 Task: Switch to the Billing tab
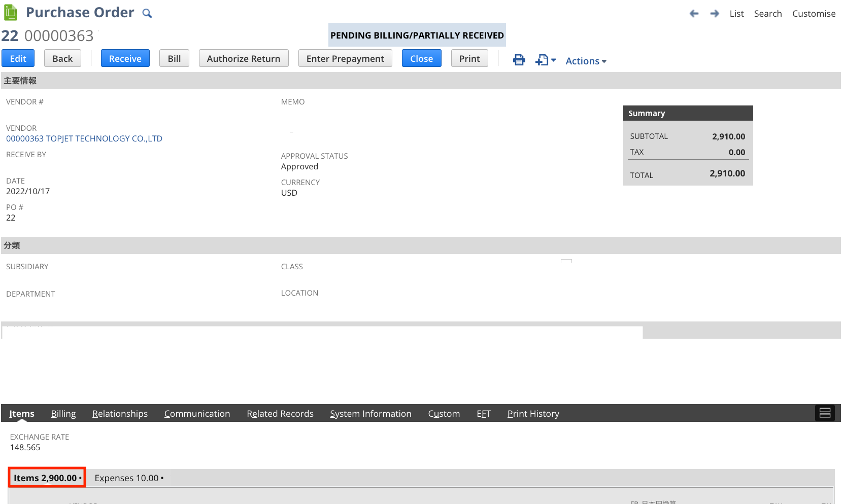[x=63, y=413]
